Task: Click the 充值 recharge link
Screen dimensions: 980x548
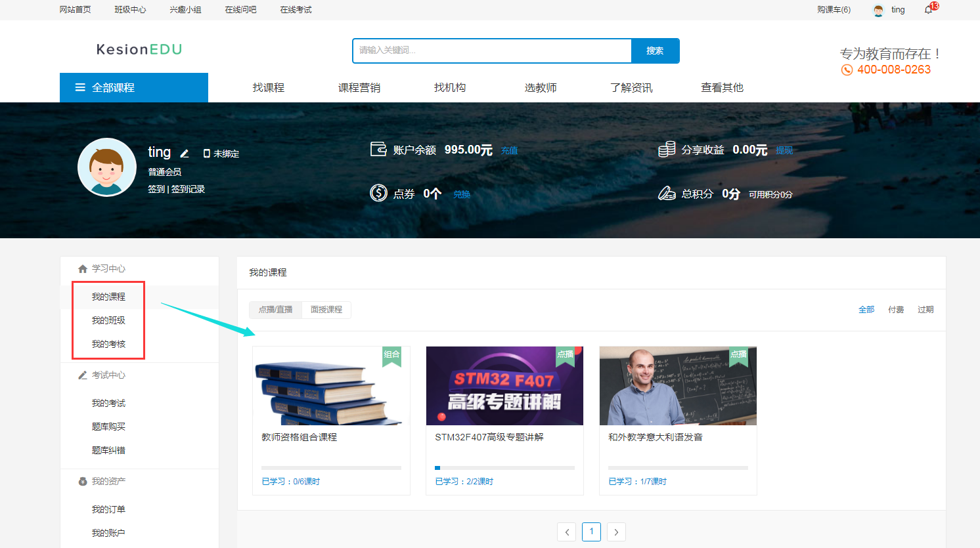Action: point(509,150)
